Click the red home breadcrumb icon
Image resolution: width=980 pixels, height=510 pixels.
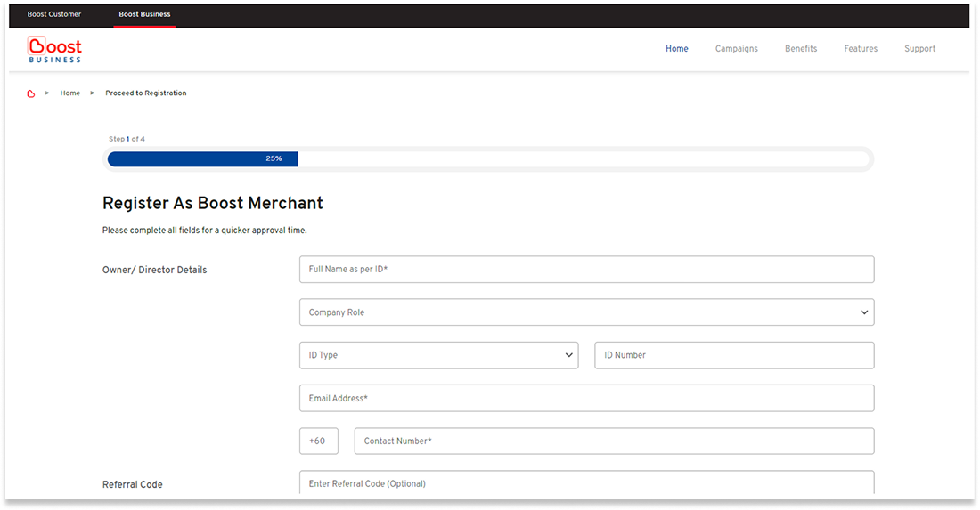point(31,93)
